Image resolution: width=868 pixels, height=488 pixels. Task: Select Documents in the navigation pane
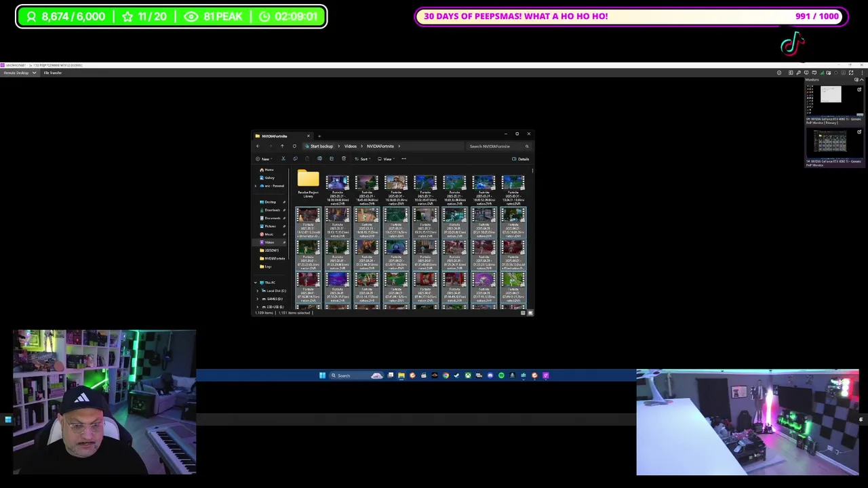click(271, 218)
